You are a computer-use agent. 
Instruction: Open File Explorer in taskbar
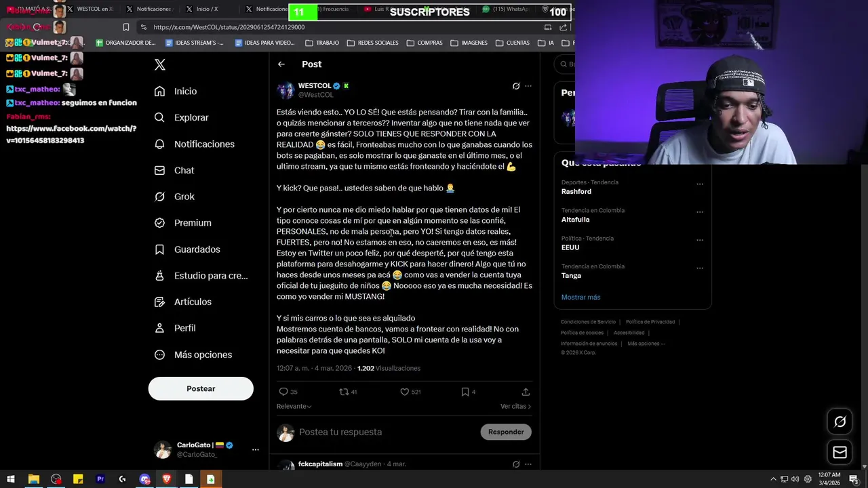pos(33,479)
